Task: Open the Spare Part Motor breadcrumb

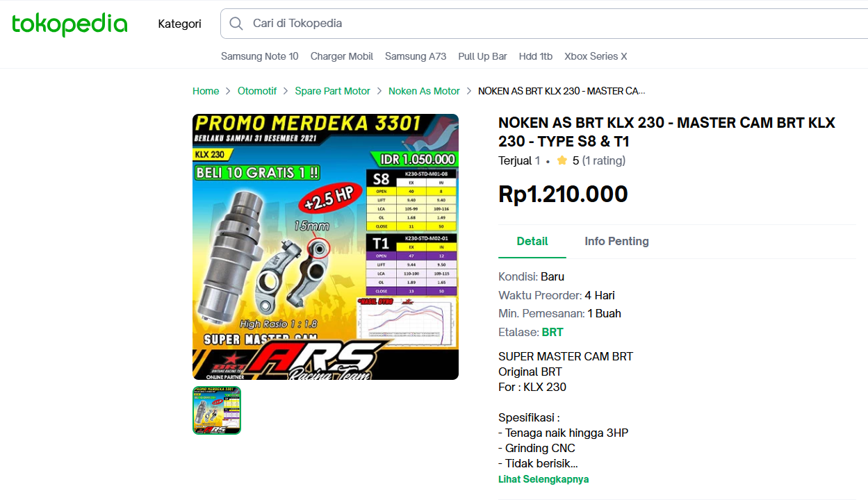Action: point(333,91)
